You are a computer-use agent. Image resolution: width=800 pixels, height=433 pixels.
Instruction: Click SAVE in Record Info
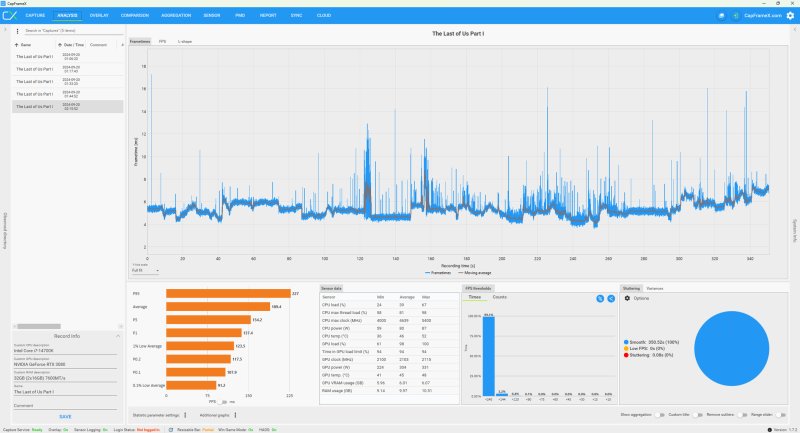(x=65, y=417)
